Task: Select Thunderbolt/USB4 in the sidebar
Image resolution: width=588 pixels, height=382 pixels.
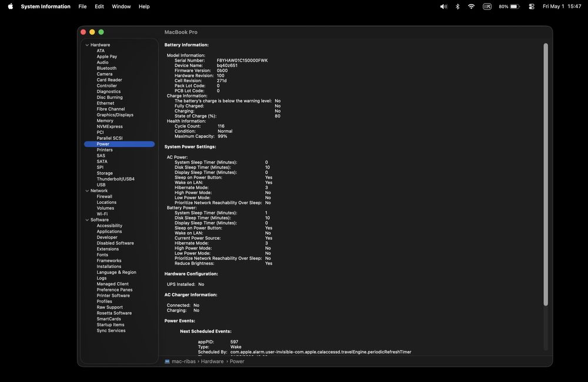Action: (115, 179)
